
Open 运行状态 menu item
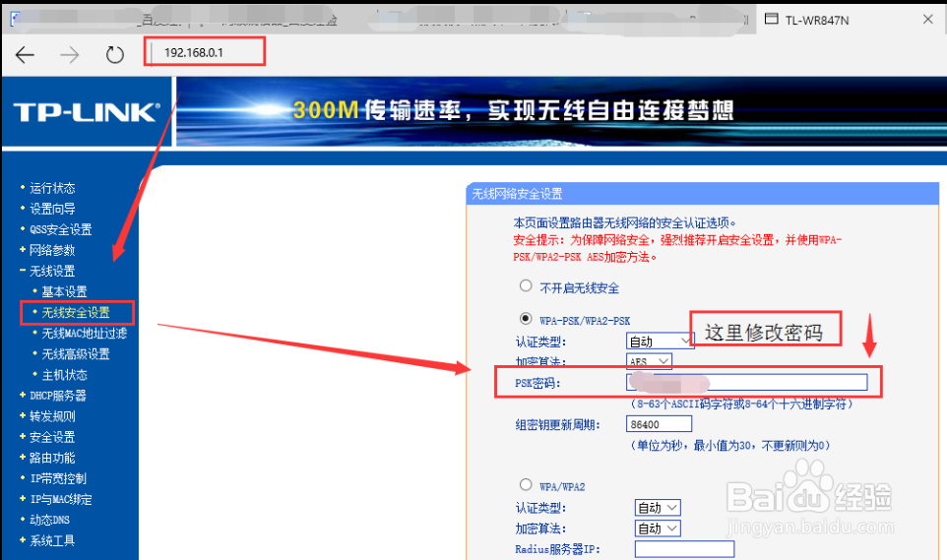coord(52,188)
